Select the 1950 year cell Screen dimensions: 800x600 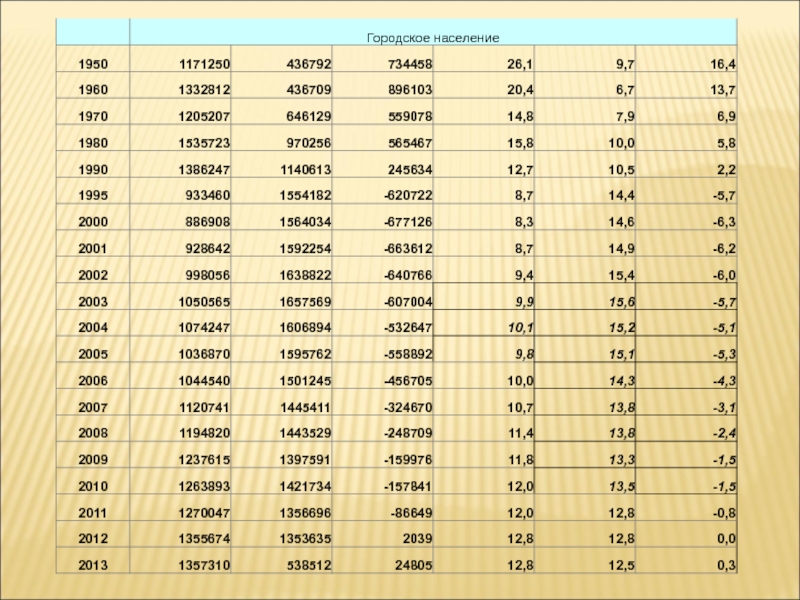93,64
